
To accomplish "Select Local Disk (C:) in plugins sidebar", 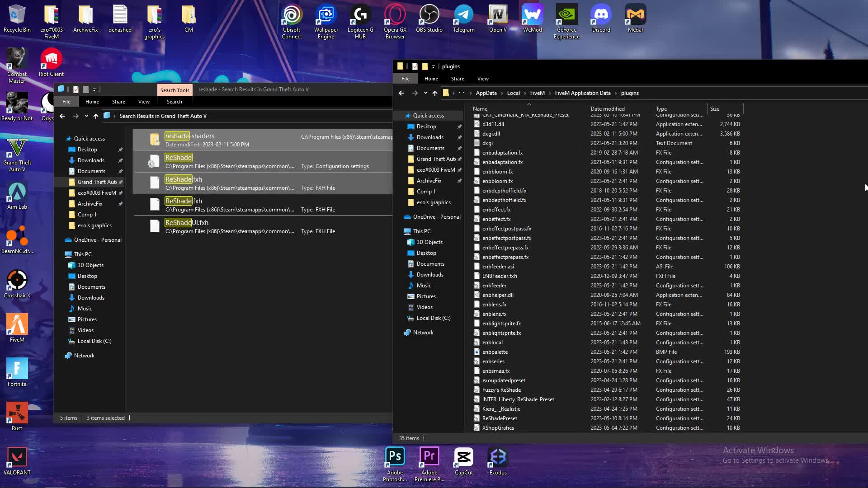I will pos(433,318).
